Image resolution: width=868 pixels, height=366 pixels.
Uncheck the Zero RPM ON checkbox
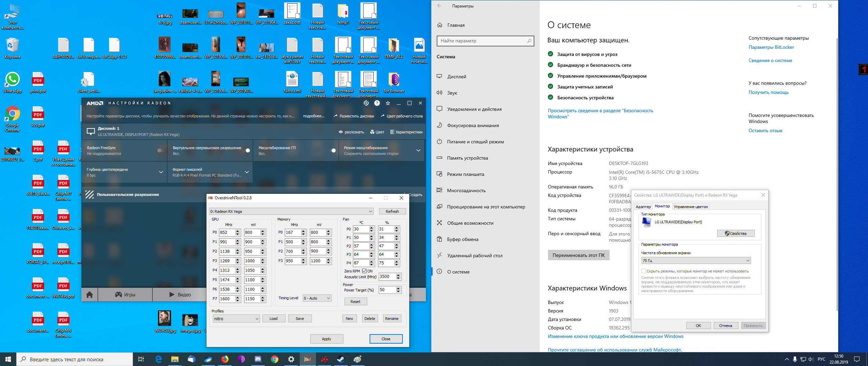click(x=364, y=271)
